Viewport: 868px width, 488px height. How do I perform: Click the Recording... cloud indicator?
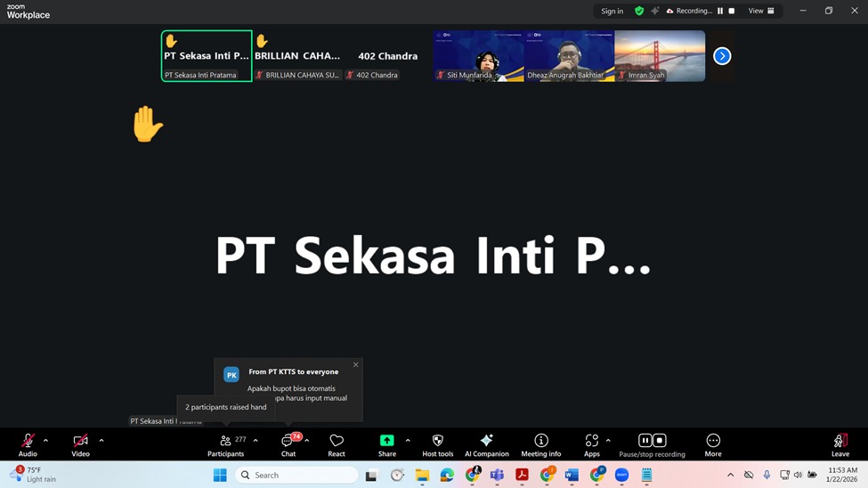689,11
